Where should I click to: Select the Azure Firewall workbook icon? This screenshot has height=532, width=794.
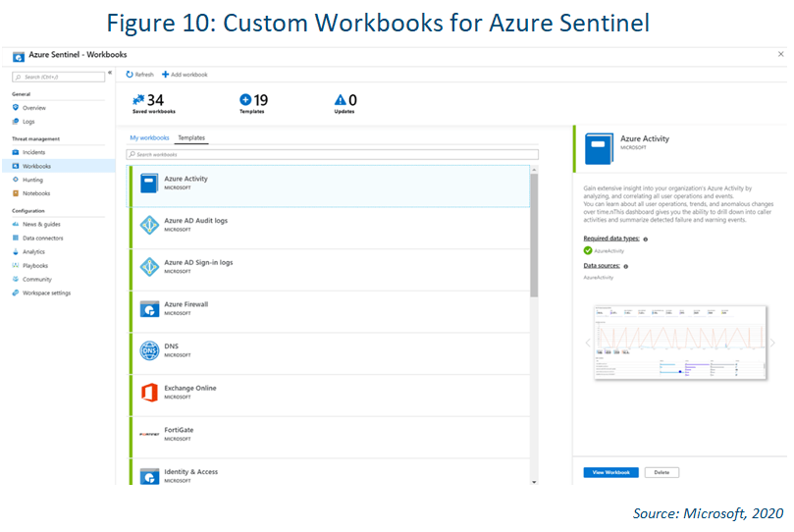pos(149,309)
